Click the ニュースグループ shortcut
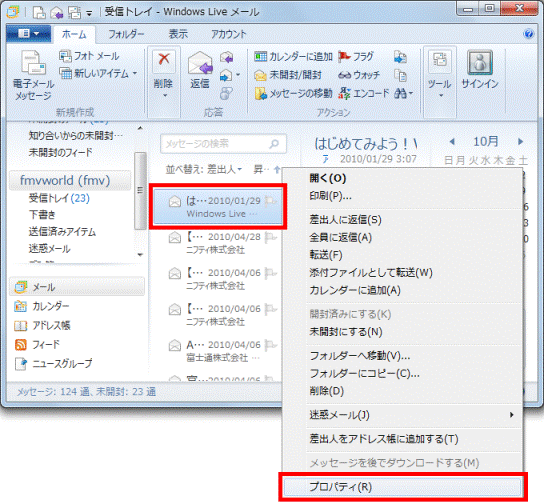This screenshot has width=544, height=504. pyautogui.click(x=53, y=363)
